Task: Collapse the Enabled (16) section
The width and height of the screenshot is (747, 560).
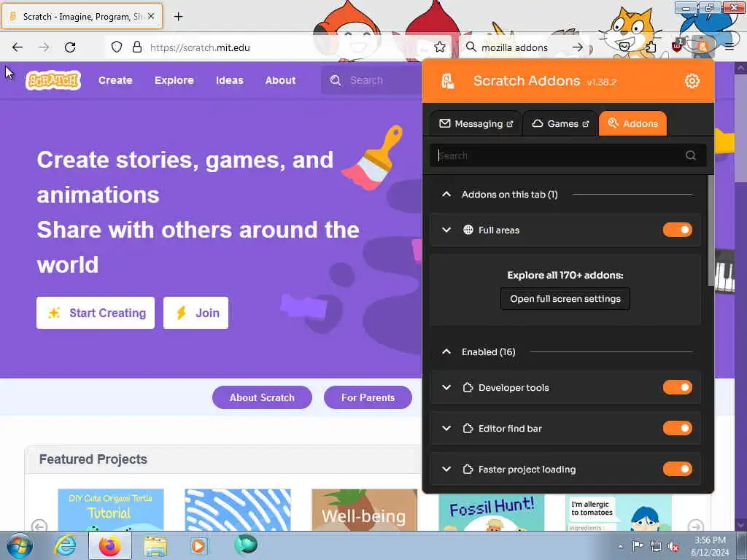Action: coord(446,352)
